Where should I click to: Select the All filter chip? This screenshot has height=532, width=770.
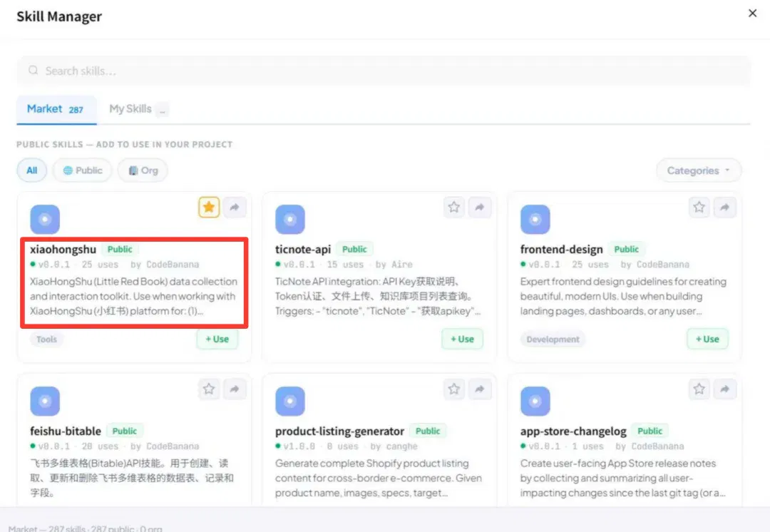coord(32,170)
